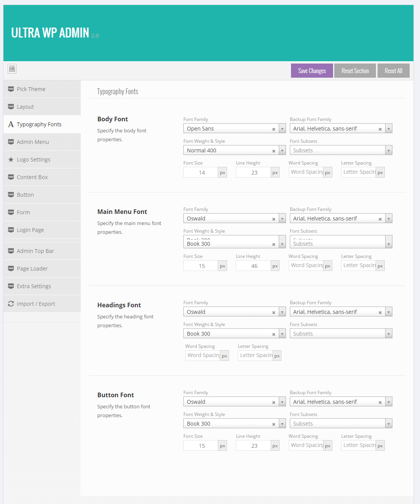Remove Headings Font weight Book 300
The image size is (420, 504).
click(274, 334)
